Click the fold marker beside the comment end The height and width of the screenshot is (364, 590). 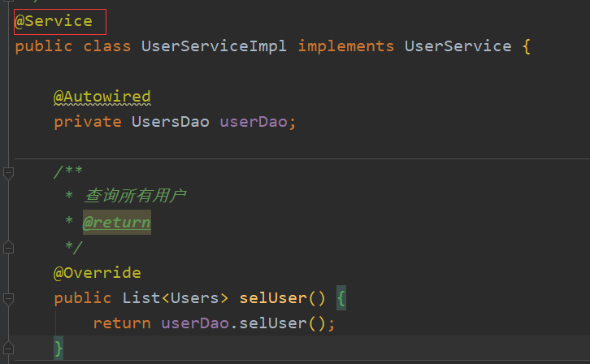tap(8, 246)
